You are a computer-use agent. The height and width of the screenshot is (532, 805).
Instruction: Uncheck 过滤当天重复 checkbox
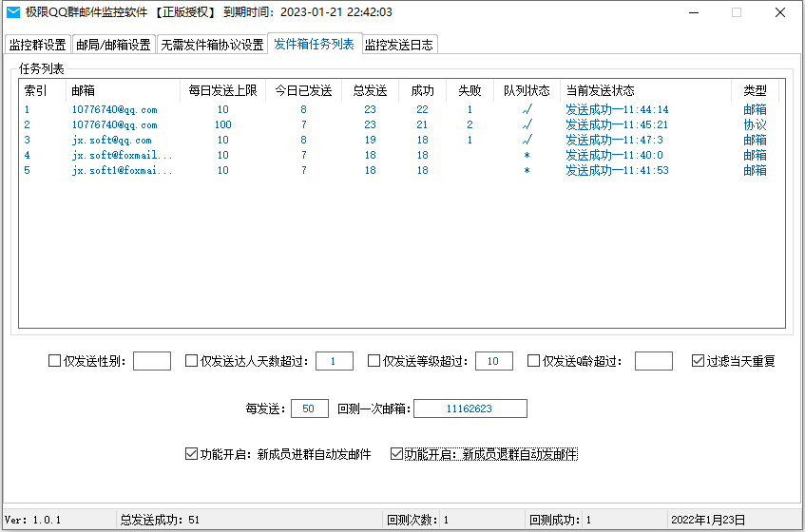point(698,361)
